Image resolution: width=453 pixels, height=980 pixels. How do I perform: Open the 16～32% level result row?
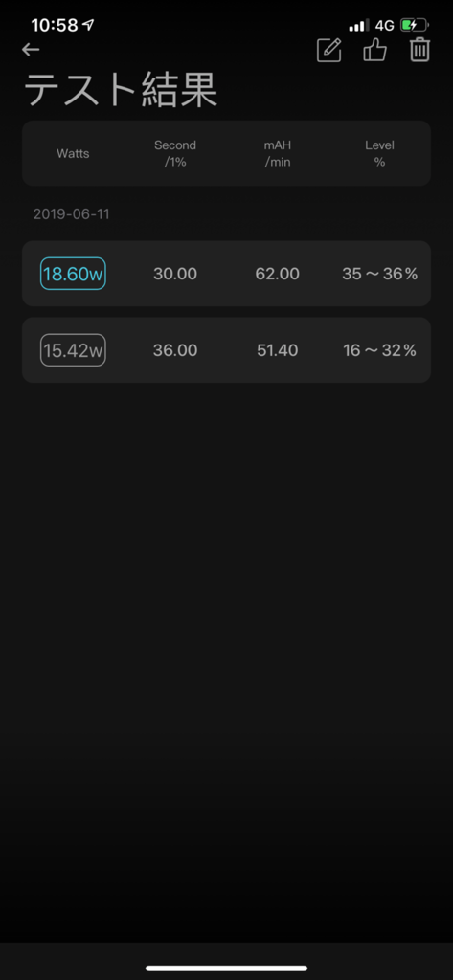[x=226, y=350]
